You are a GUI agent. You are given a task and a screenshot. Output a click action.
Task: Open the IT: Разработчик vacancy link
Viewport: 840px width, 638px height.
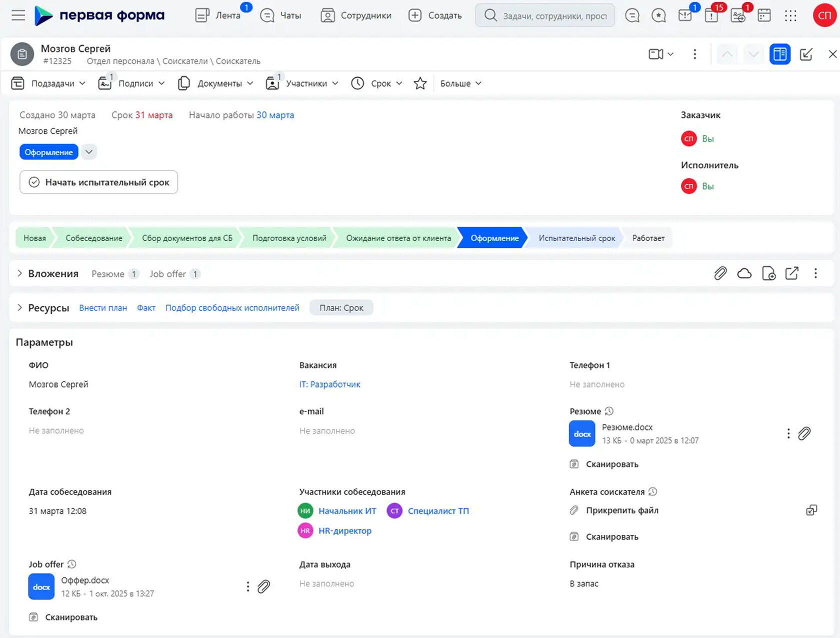coord(330,384)
